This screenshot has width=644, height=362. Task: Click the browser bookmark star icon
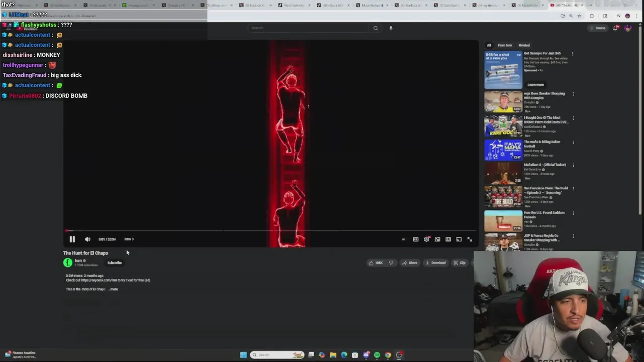coord(579,16)
